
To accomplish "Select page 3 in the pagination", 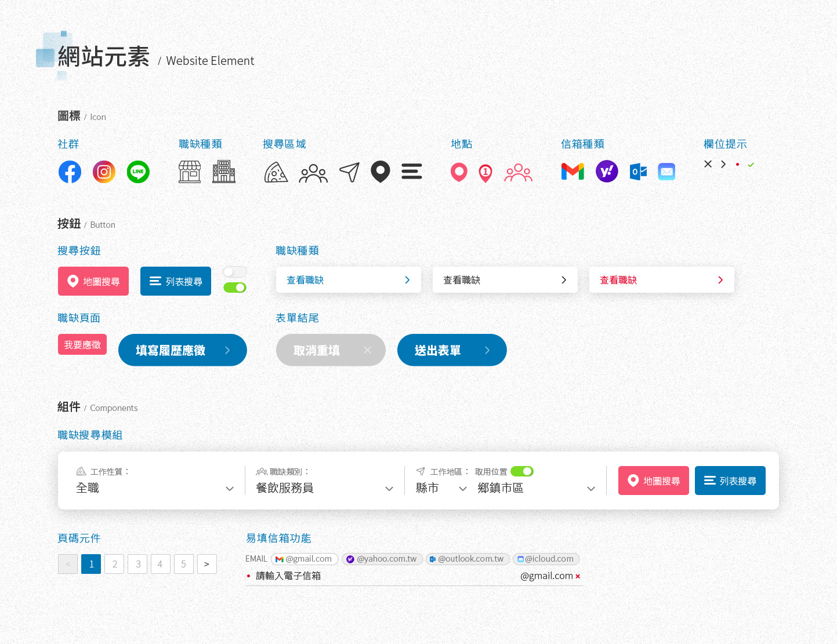I will pyautogui.click(x=137, y=563).
